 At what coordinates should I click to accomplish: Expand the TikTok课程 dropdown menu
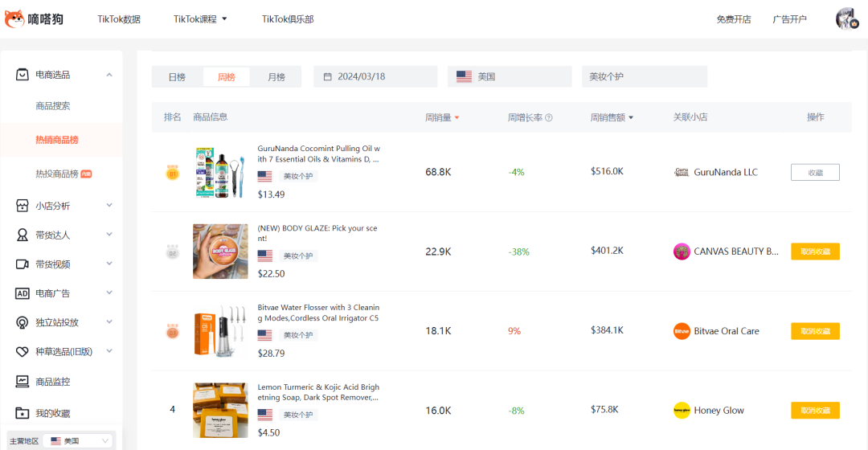[201, 19]
